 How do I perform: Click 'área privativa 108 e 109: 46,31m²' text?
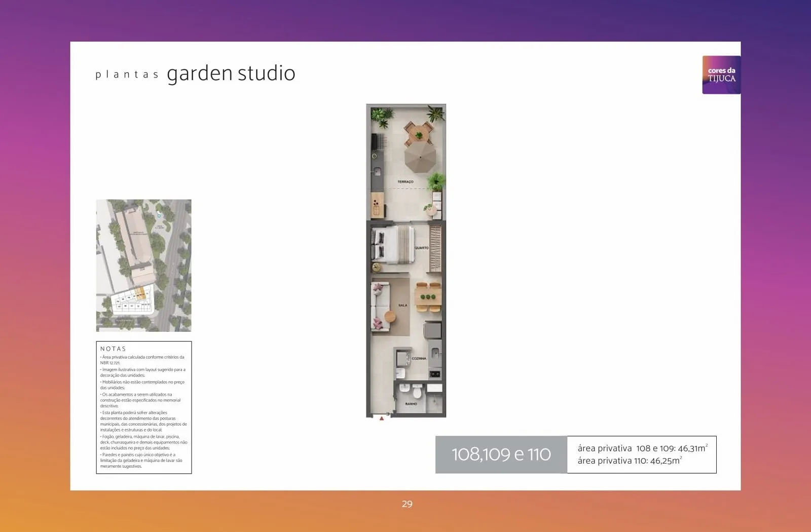(x=643, y=448)
